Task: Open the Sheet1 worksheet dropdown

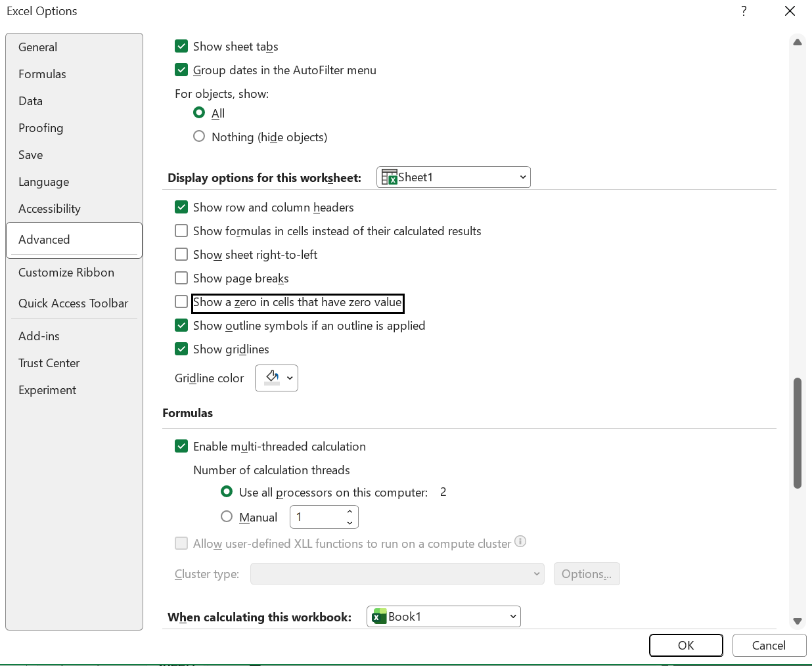Action: click(453, 177)
